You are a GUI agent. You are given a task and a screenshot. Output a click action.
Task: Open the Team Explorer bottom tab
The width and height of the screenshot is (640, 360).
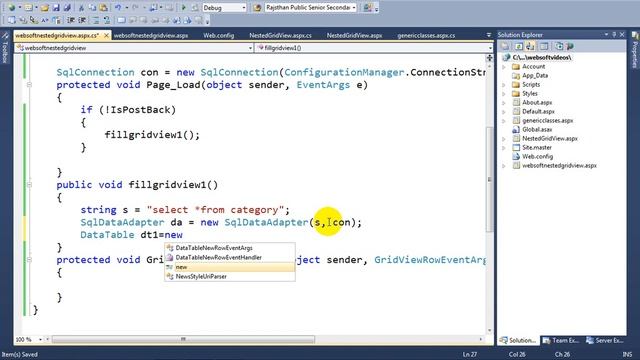[561, 340]
